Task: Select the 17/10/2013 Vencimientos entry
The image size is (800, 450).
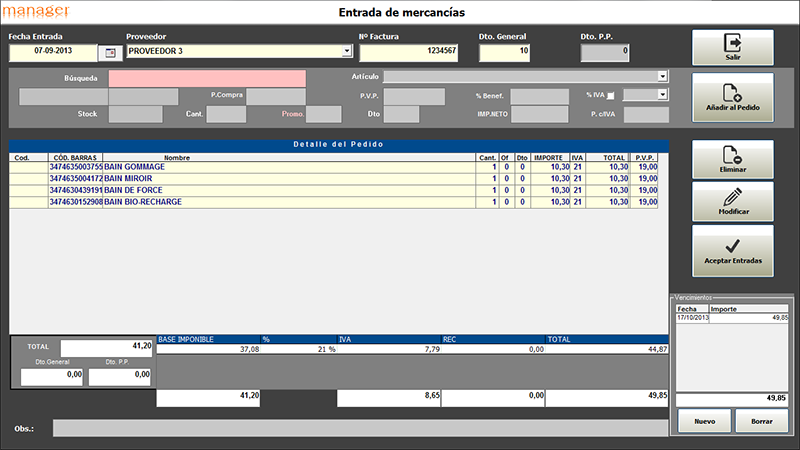Action: pos(692,318)
